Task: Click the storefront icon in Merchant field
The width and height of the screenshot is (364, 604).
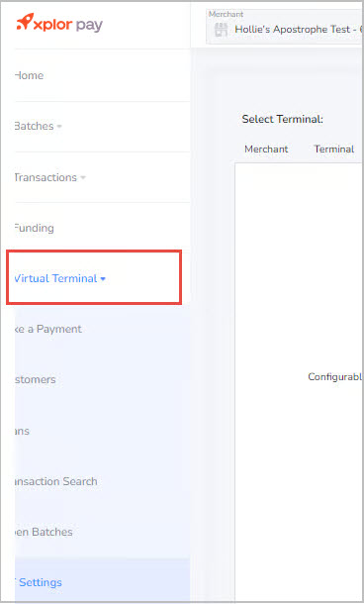Action: (222, 30)
